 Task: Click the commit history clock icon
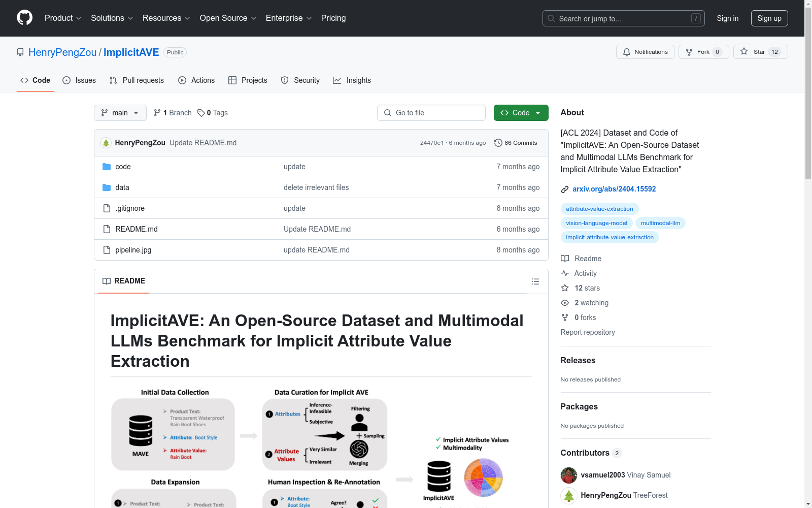(x=498, y=143)
